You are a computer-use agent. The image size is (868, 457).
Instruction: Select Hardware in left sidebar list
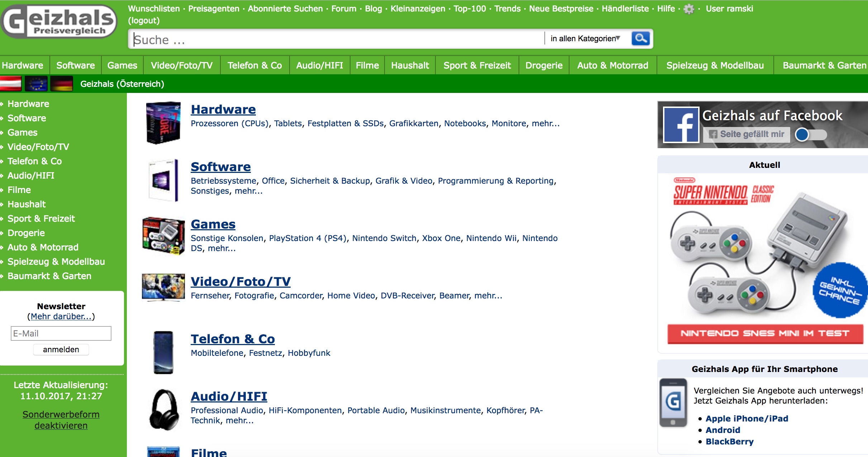point(28,104)
